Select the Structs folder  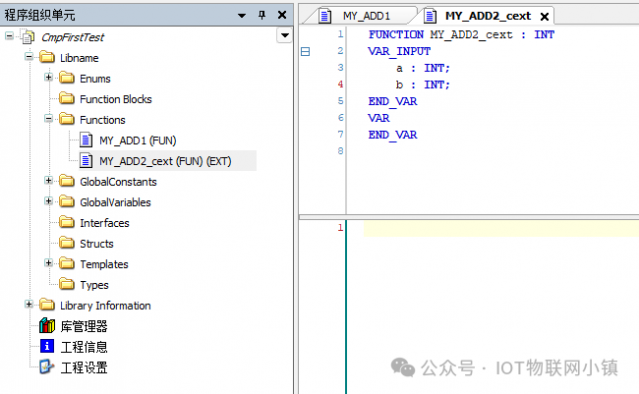tap(97, 244)
